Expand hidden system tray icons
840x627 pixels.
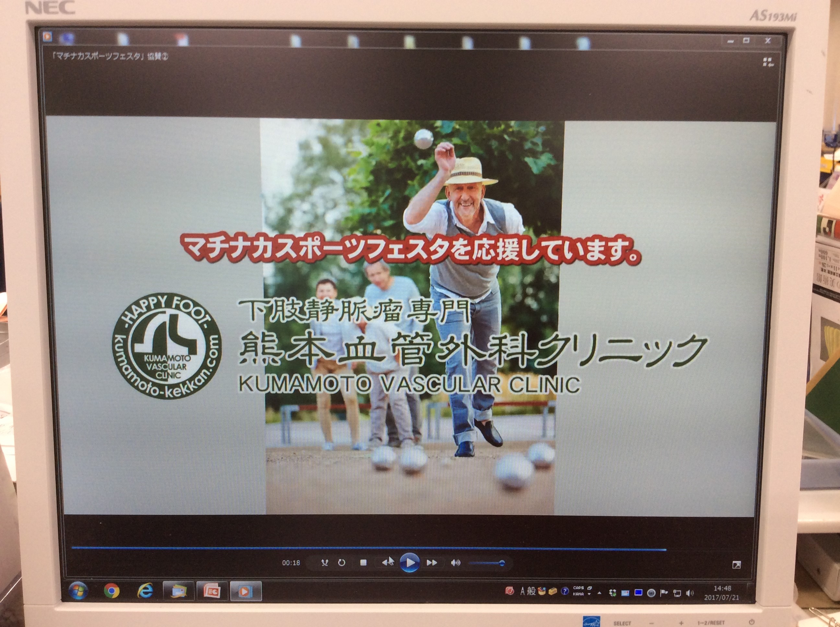(x=599, y=592)
